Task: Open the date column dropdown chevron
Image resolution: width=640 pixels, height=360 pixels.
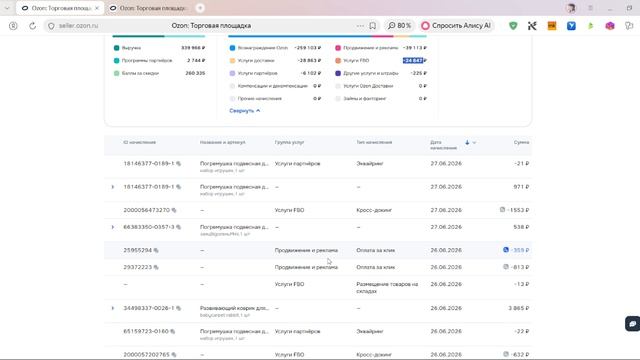Action: coord(474,142)
